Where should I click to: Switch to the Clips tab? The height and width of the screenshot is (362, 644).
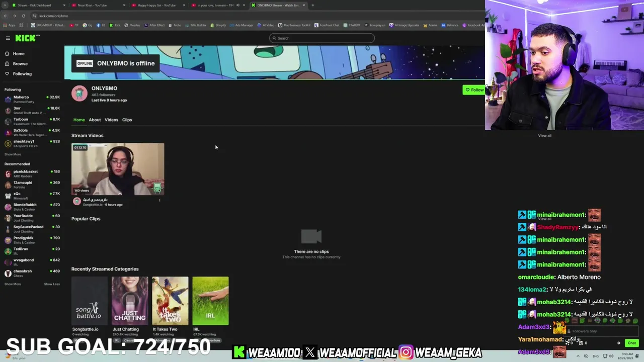click(x=127, y=120)
